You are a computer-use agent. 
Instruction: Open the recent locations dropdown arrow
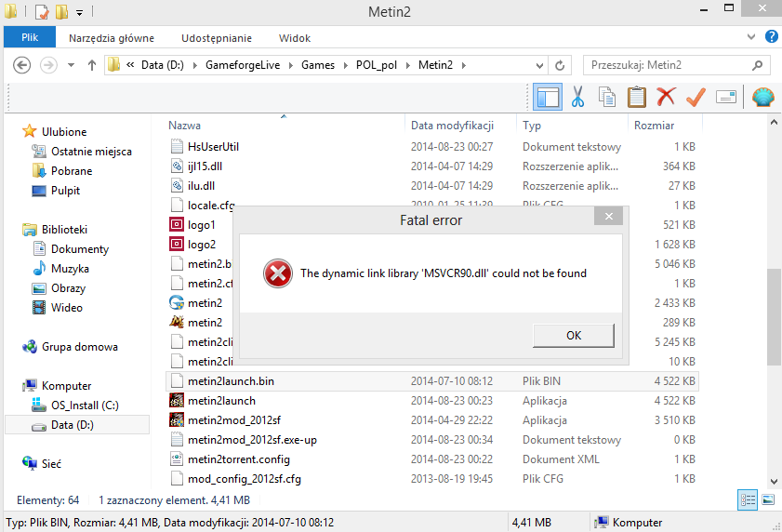pyautogui.click(x=71, y=65)
